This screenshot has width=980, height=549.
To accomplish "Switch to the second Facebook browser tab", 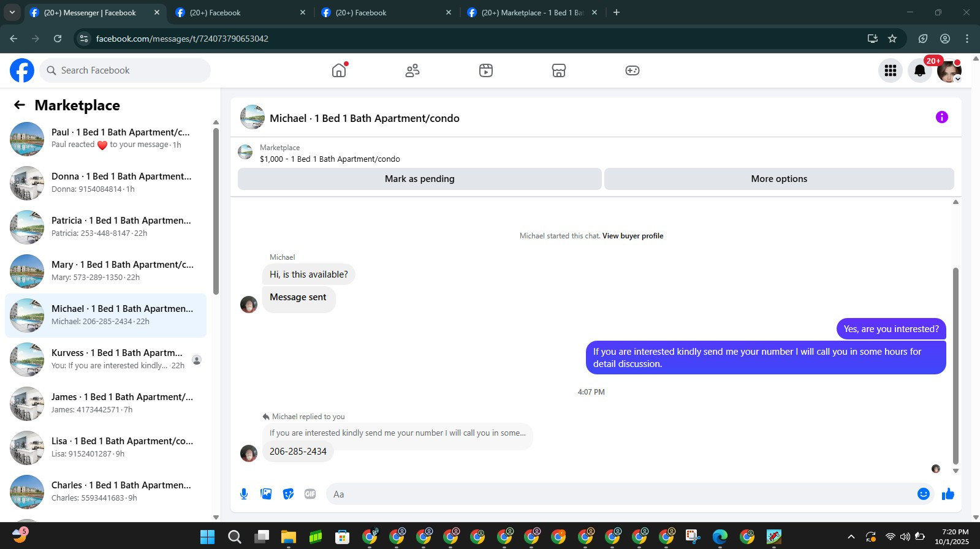I will [239, 13].
